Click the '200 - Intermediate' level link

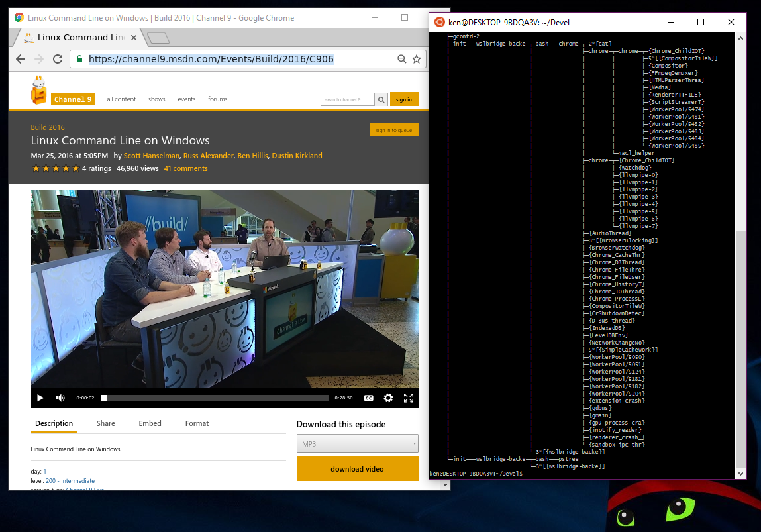pos(70,480)
